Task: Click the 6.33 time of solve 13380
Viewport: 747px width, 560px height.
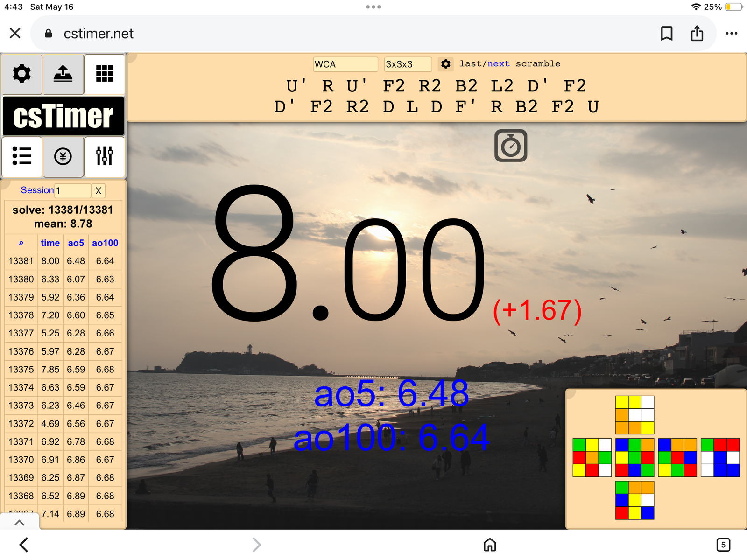Action: (50, 279)
